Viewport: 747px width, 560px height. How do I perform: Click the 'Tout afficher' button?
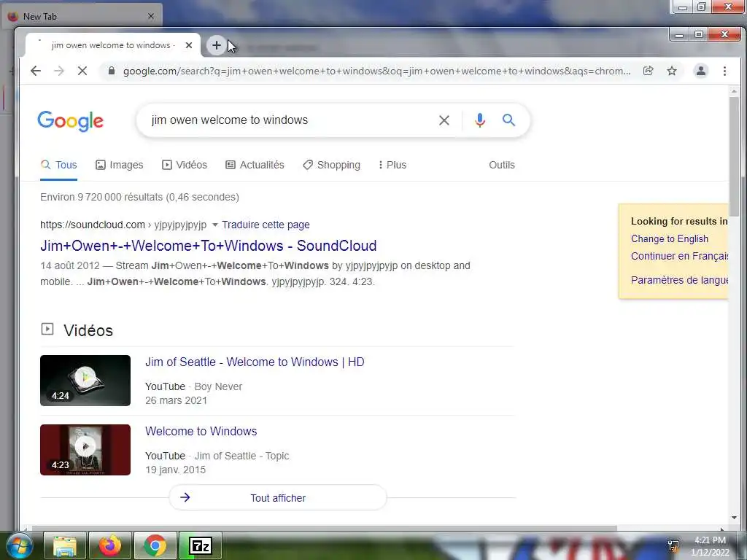click(x=278, y=497)
